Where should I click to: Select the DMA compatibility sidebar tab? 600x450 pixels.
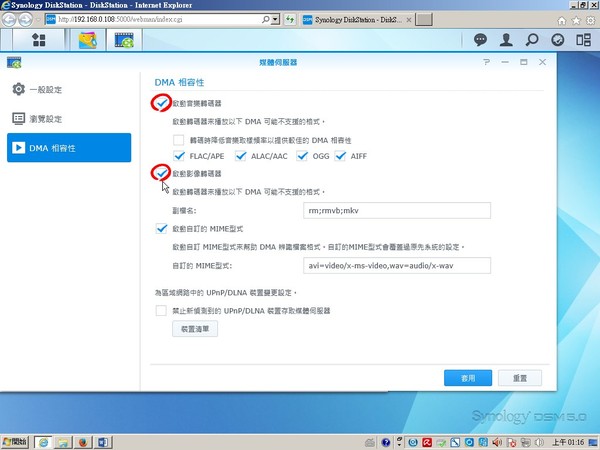[69, 148]
